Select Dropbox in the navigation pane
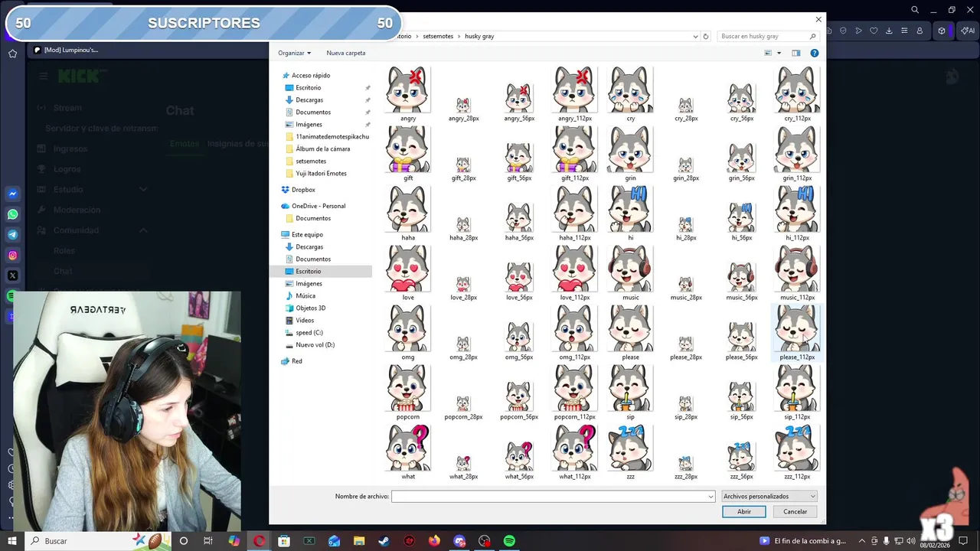980x551 pixels. pos(303,190)
